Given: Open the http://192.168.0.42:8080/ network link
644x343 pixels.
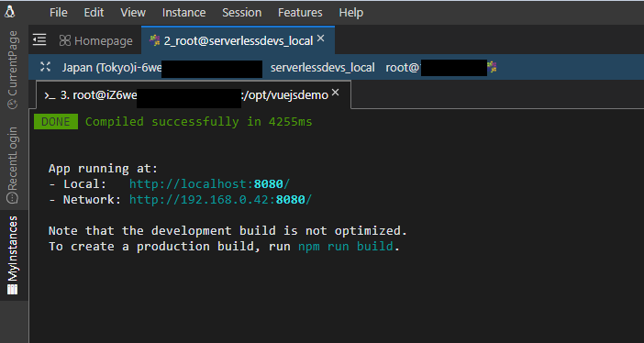Looking at the screenshot, I should [221, 200].
